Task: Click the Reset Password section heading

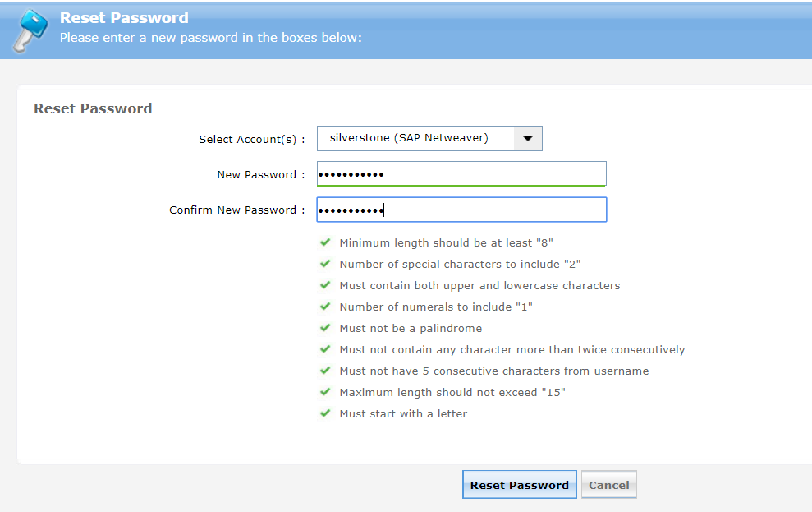Action: (93, 108)
